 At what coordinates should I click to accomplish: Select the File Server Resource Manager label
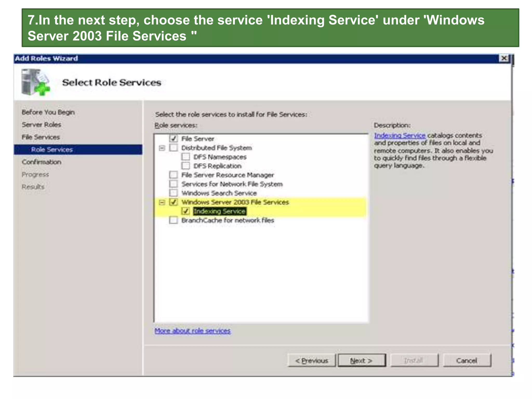(x=228, y=175)
